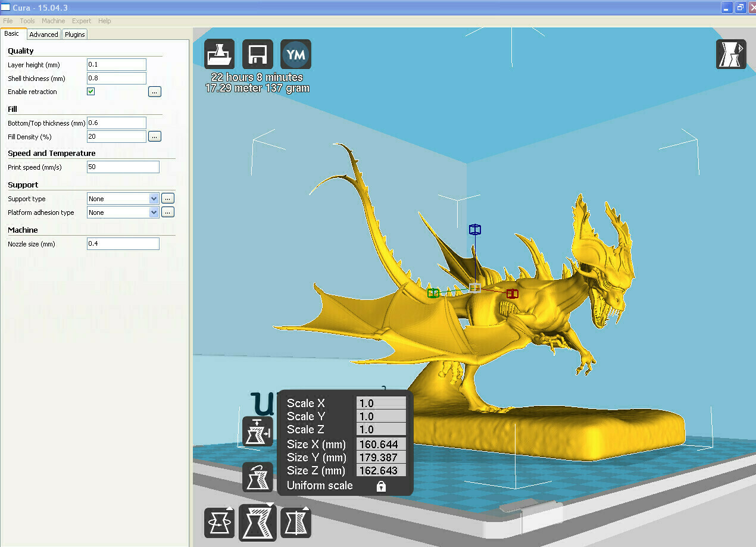Click the Size Y (mm) value field
The image size is (756, 547).
[381, 457]
